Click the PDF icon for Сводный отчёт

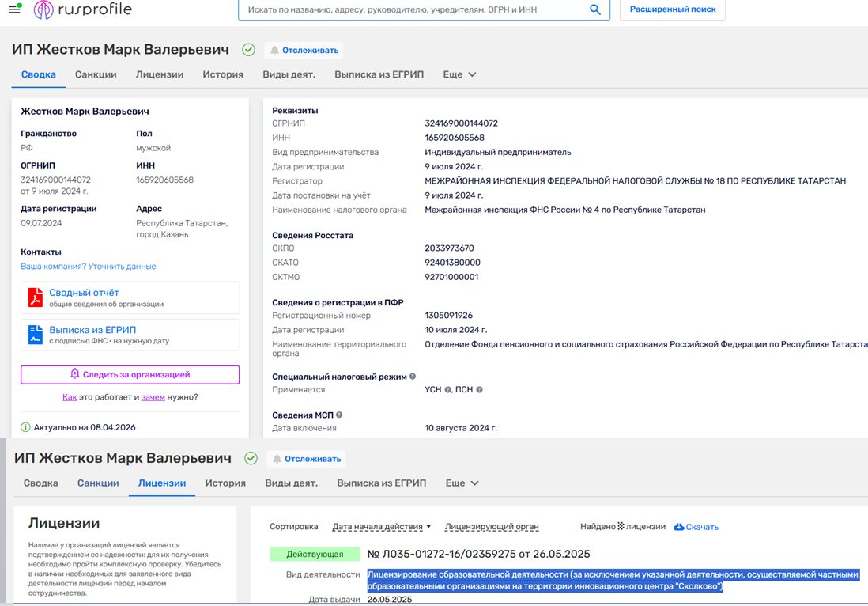click(x=36, y=297)
